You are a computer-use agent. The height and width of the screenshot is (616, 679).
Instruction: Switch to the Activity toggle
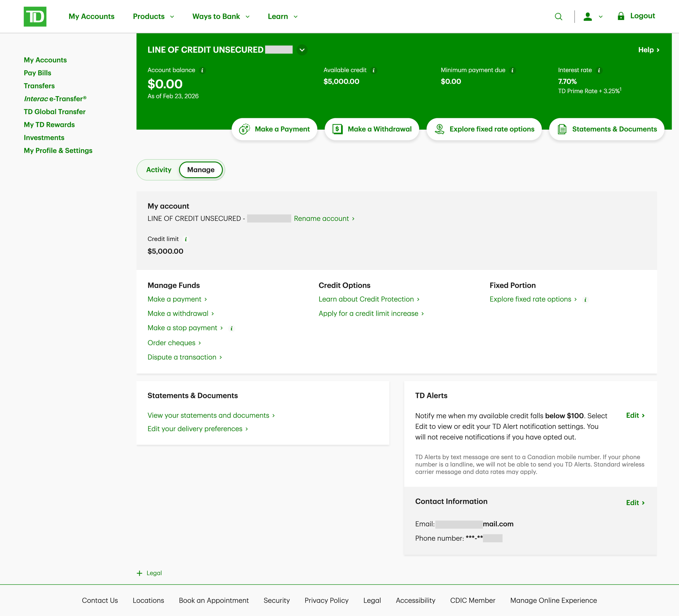click(x=159, y=170)
